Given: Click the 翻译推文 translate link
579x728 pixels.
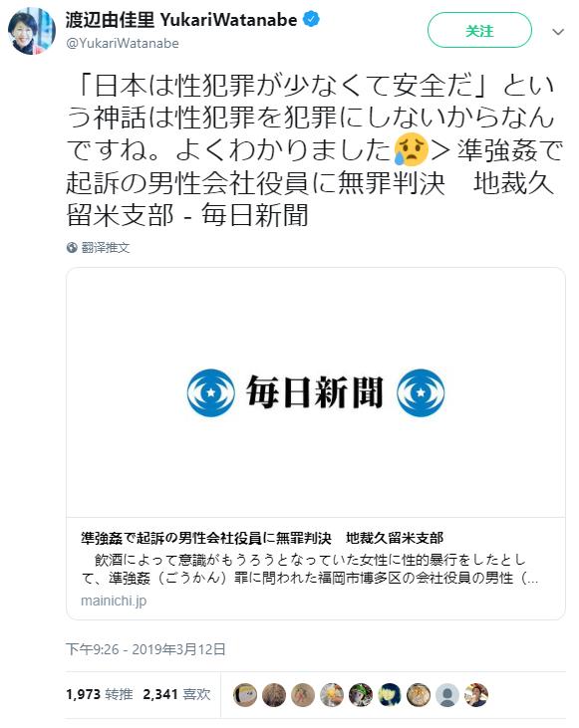Looking at the screenshot, I should click(x=106, y=247).
